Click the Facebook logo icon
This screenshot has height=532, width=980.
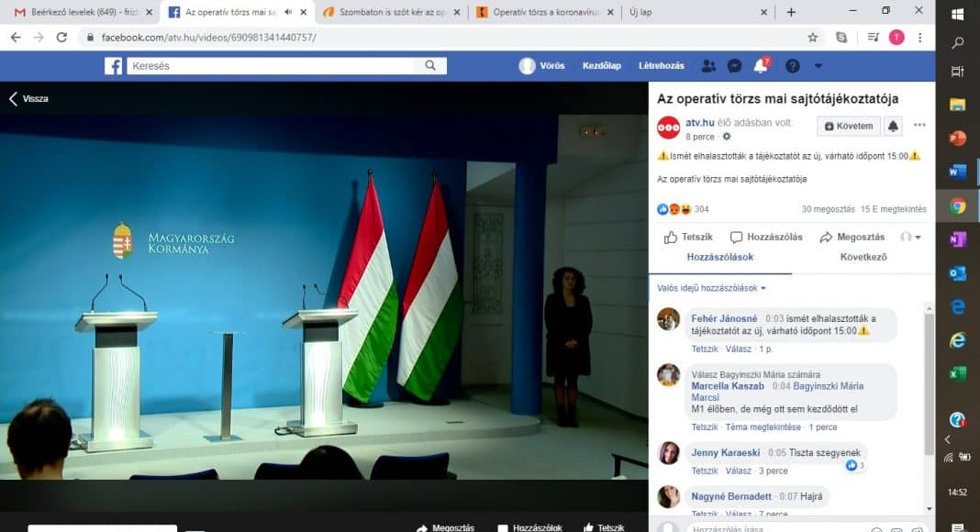pyautogui.click(x=113, y=65)
